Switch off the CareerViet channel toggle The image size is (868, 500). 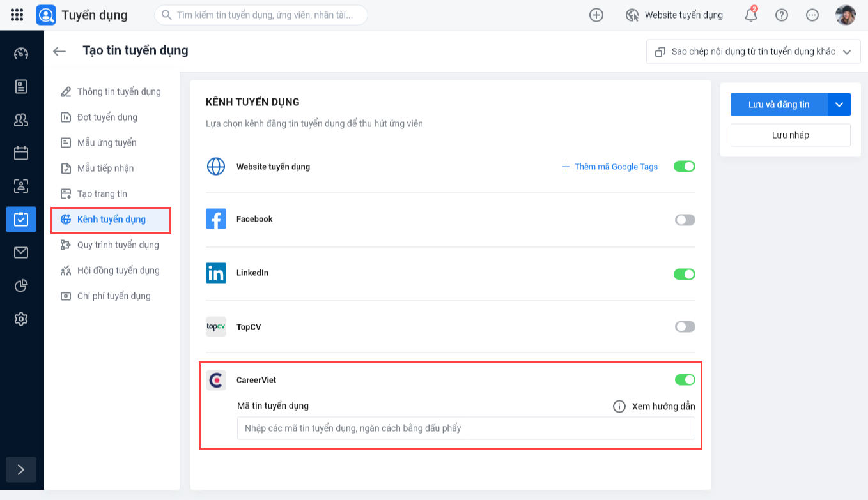685,380
